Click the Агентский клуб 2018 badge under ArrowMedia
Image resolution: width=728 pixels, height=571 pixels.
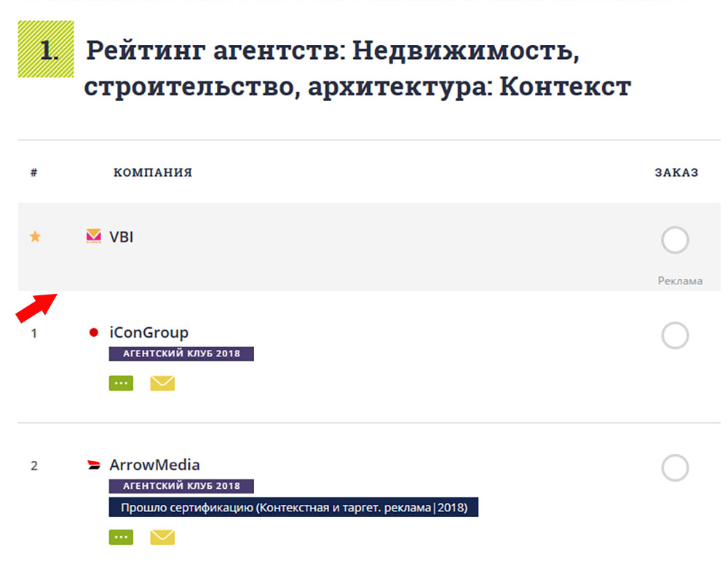click(x=181, y=486)
